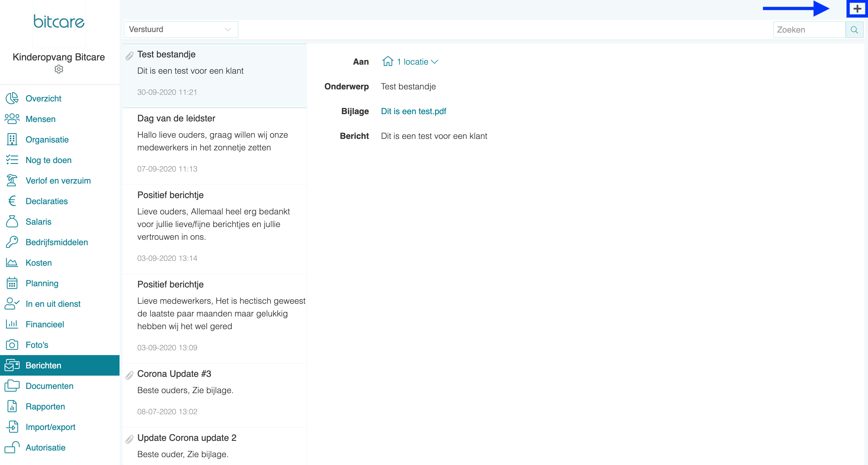Select the Test bestandje message in list
Viewport: 868px width, 465px height.
click(215, 76)
